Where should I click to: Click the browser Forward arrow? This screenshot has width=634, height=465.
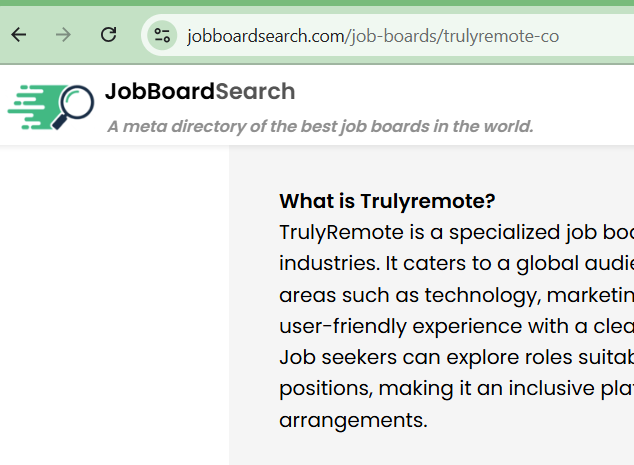[x=64, y=35]
